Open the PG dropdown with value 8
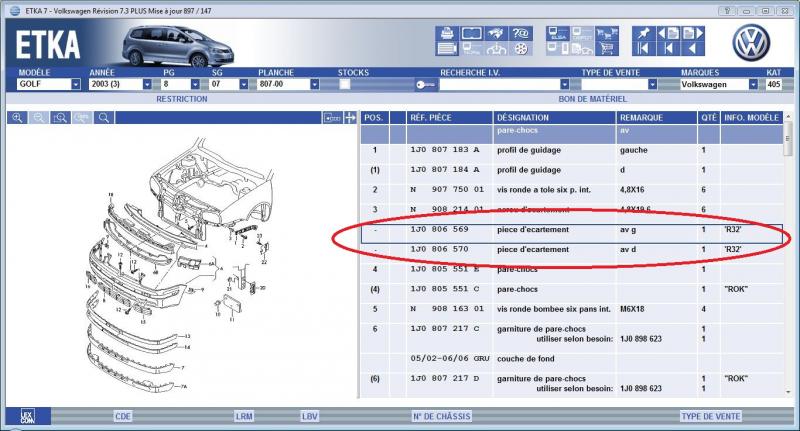Image resolution: width=800 pixels, height=431 pixels. pyautogui.click(x=195, y=84)
